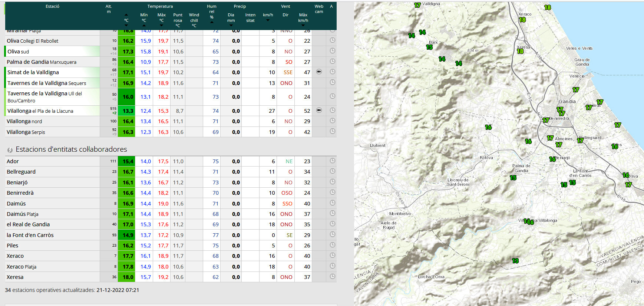Open Palma de Gandia Marxuquera station

pos(42,62)
